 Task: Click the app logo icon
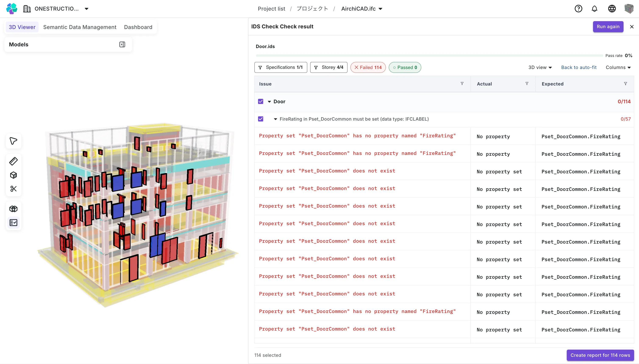tap(11, 9)
